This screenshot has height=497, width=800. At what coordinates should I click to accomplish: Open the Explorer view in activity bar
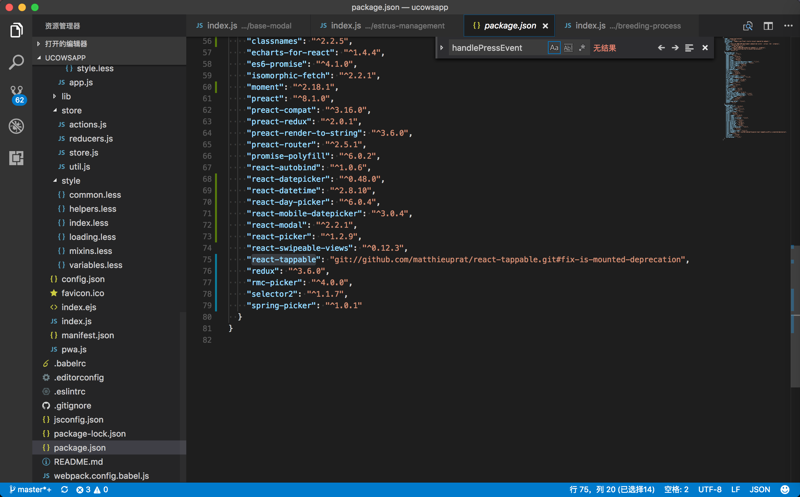[16, 30]
